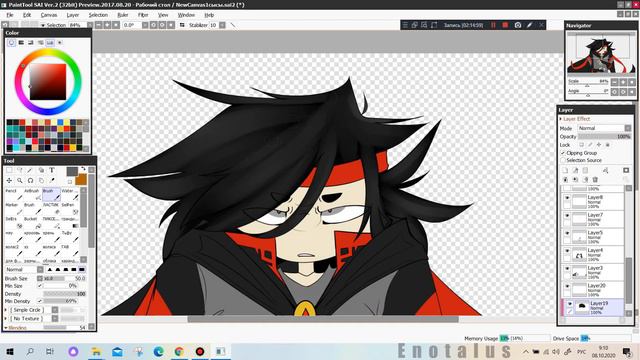The image size is (640, 360).
Task: Click the canvas horizontal scrollbar
Action: pos(323,319)
